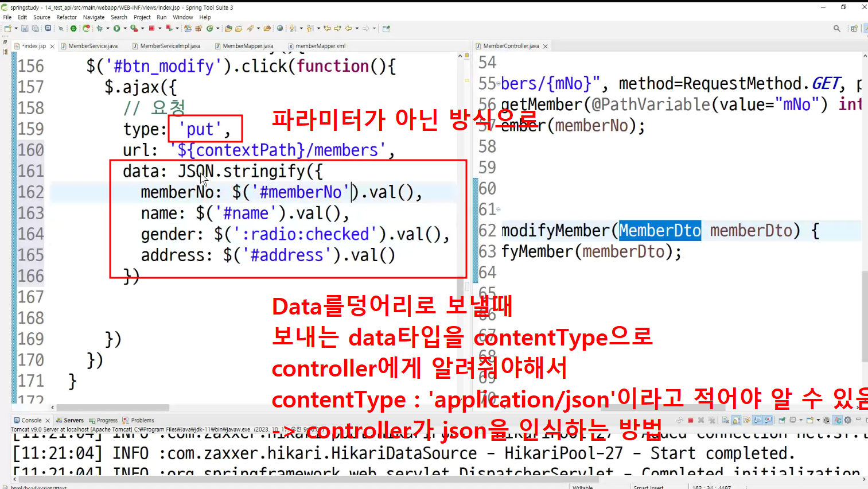
Task: Open Run configurations dropdown arrow
Action: point(124,28)
